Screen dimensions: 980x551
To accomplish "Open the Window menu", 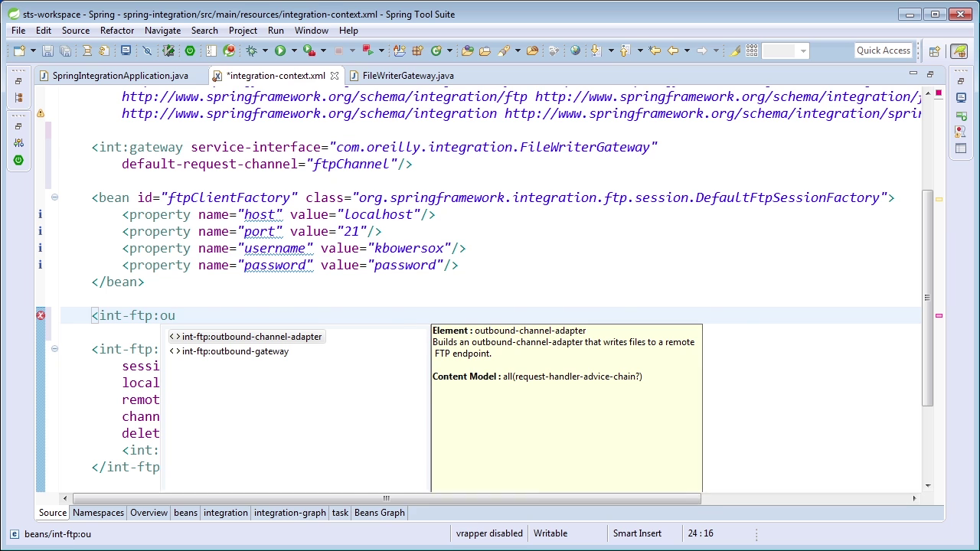I will [x=312, y=31].
